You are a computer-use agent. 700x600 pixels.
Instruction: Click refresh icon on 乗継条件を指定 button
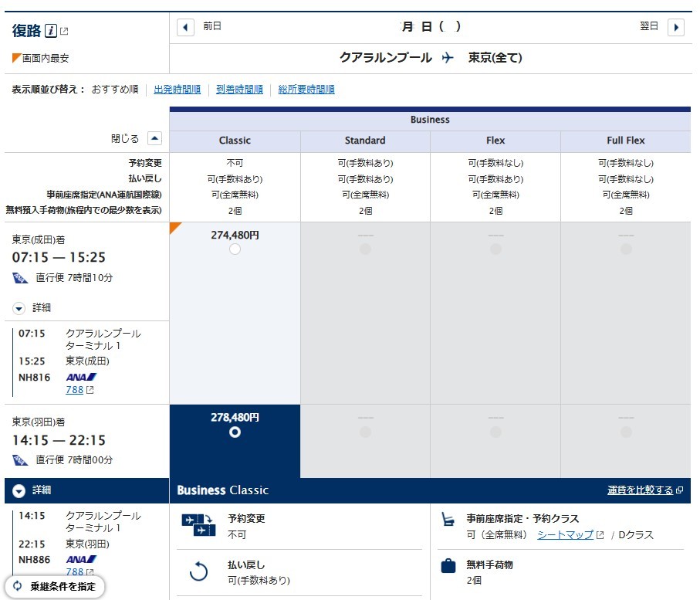18,585
